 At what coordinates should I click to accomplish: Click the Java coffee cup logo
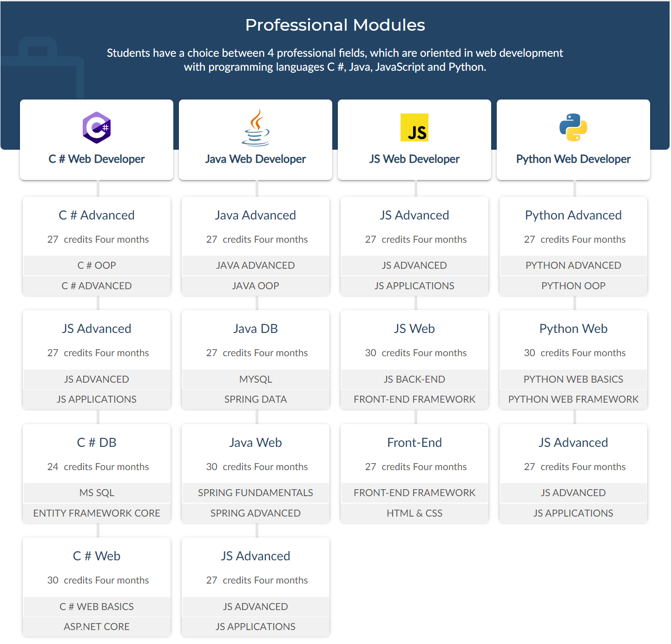(256, 127)
